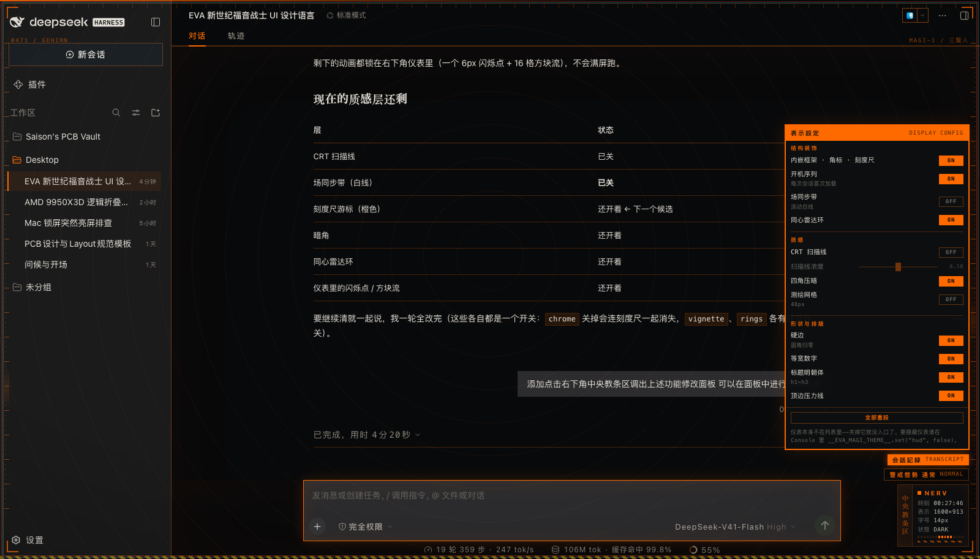Toggle the right side panel icon

[x=964, y=15]
